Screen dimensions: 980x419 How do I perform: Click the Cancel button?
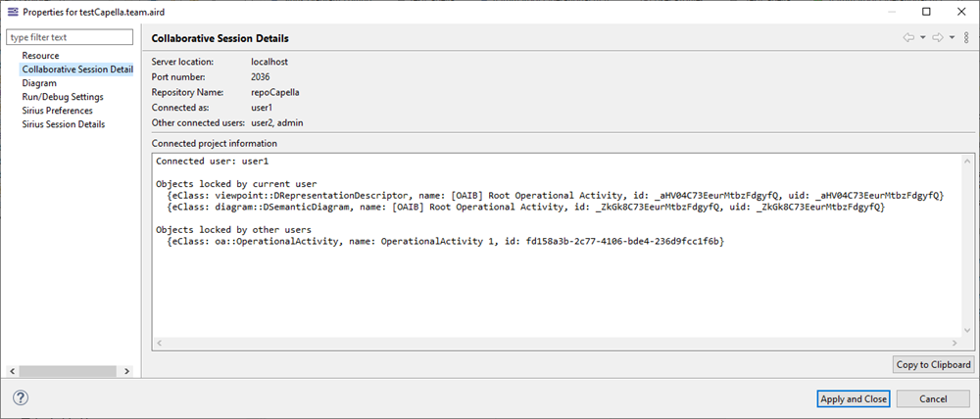point(933,399)
